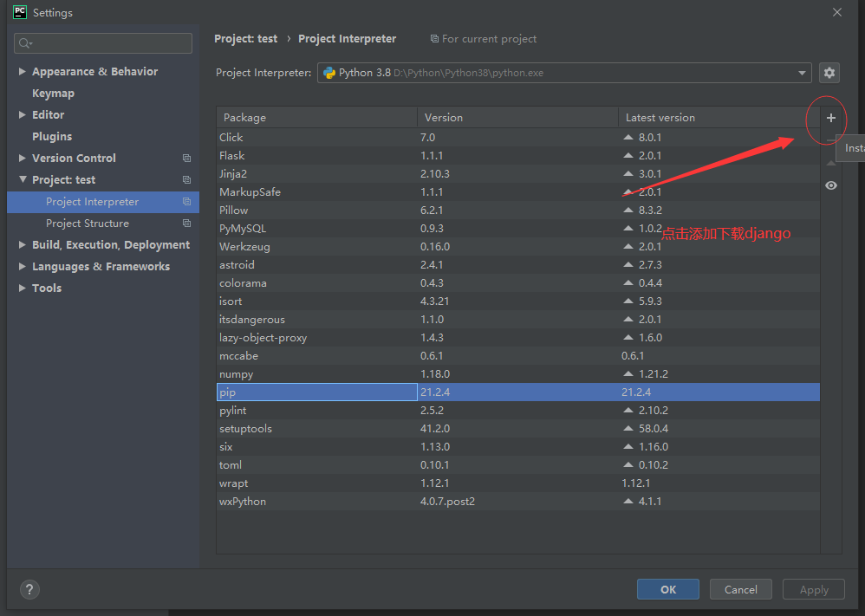
Task: Select the mccabe package row
Action: pyautogui.click(x=518, y=356)
